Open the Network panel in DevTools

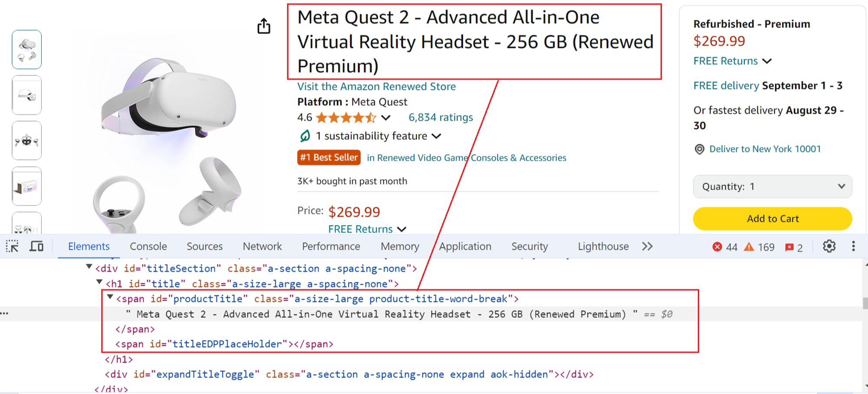pos(262,246)
